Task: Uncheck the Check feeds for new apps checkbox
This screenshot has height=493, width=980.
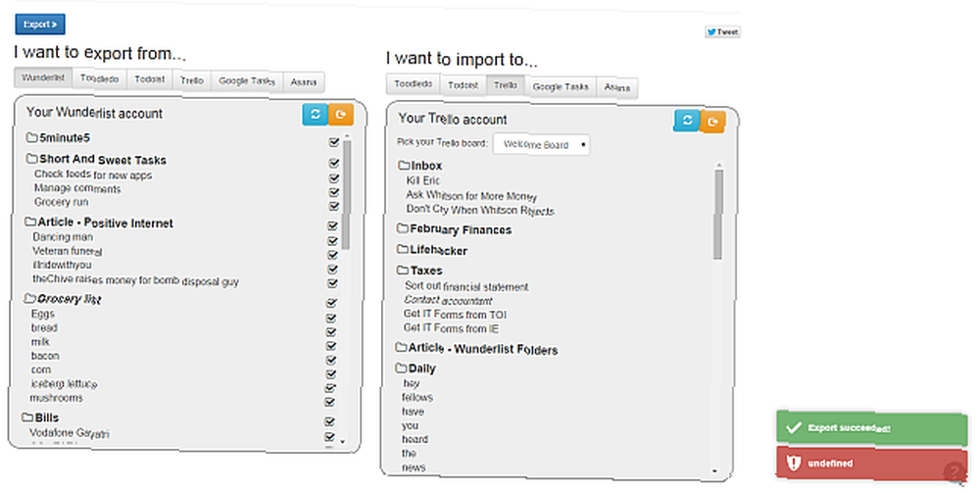Action: [x=334, y=178]
